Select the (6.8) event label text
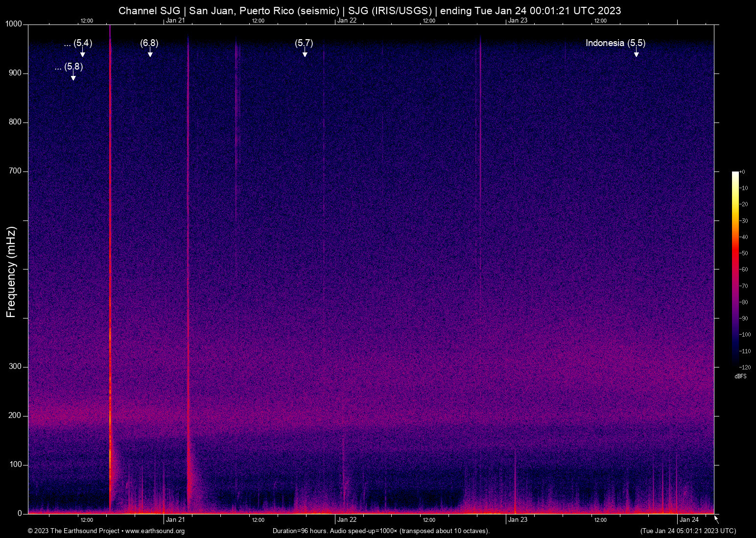 coord(149,43)
